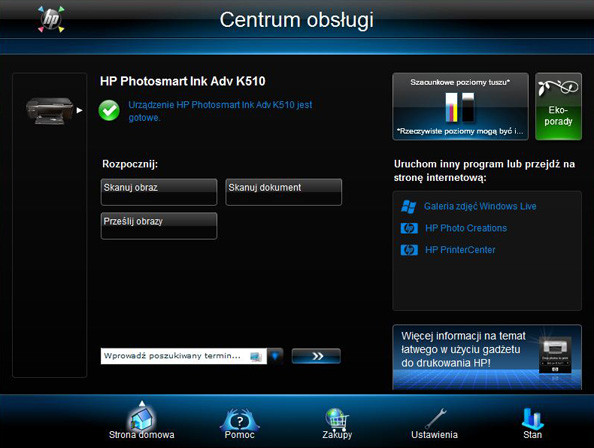The image size is (594, 448).
Task: Click the color ink cartridge level gauge
Action: 452,107
